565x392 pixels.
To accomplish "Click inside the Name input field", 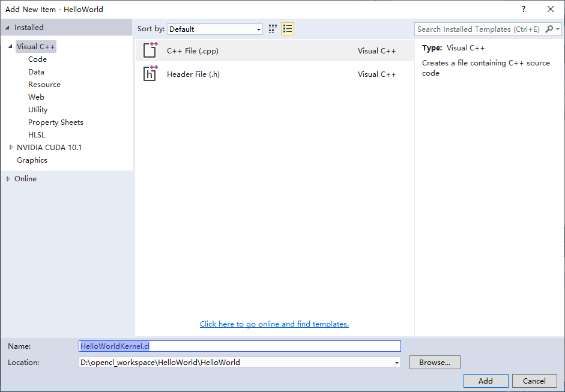I will [240, 346].
